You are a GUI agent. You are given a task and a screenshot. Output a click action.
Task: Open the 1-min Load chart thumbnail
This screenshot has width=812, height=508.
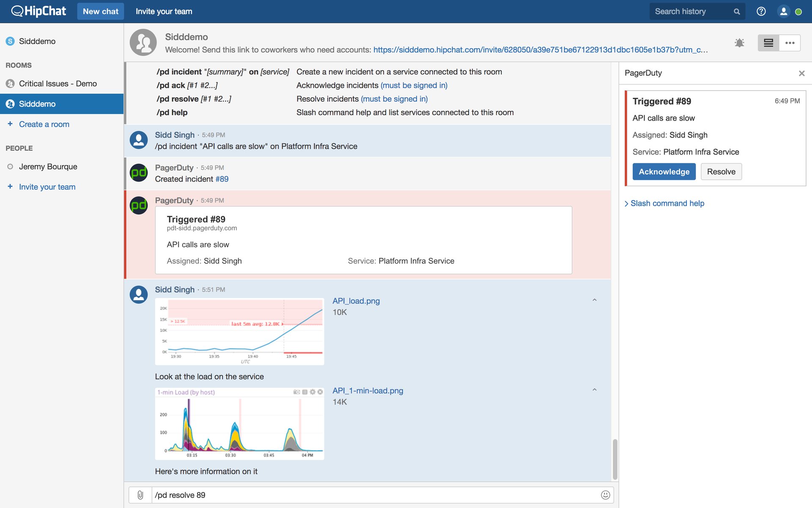[239, 424]
